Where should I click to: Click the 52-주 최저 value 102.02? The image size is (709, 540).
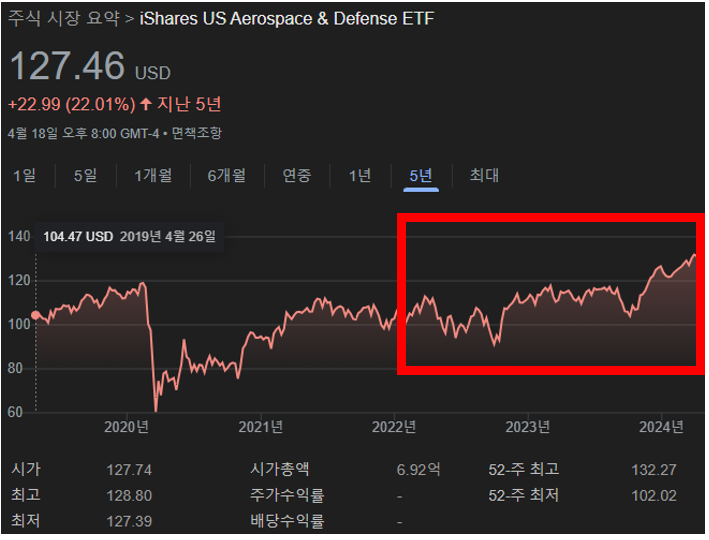click(654, 496)
